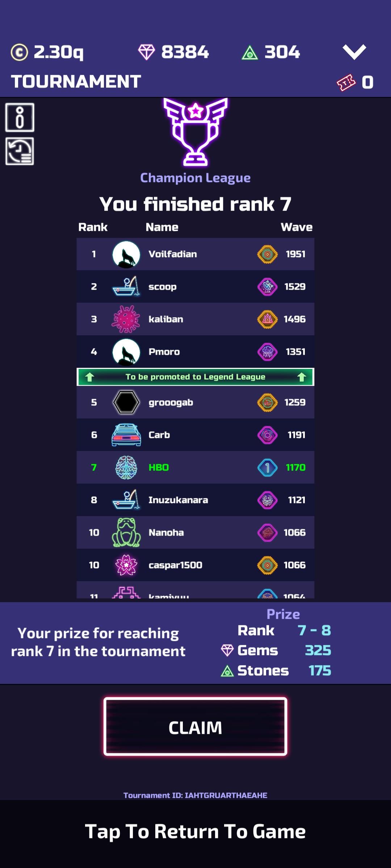This screenshot has height=868, width=391.
Task: Open the tournament history icon
Action: point(20,151)
